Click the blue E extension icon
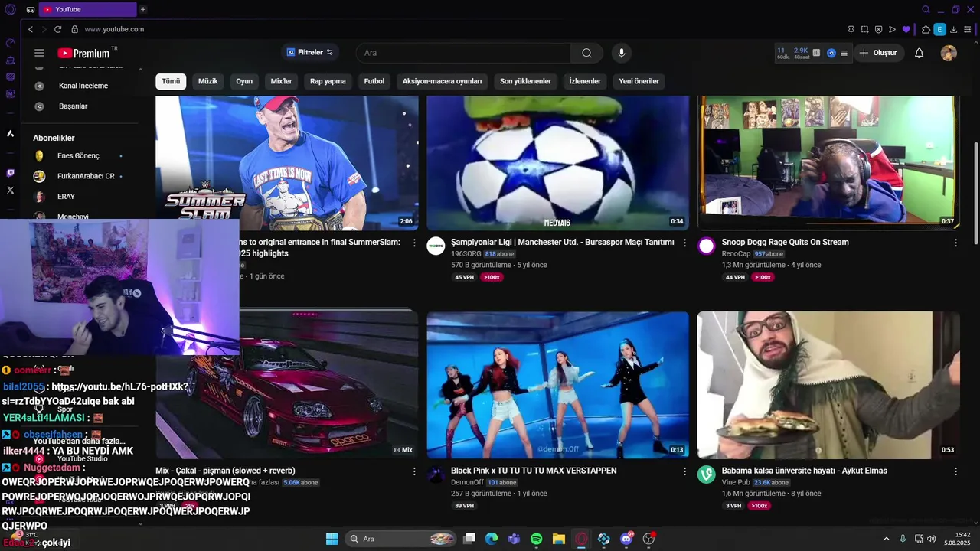The width and height of the screenshot is (980, 551). [939, 29]
